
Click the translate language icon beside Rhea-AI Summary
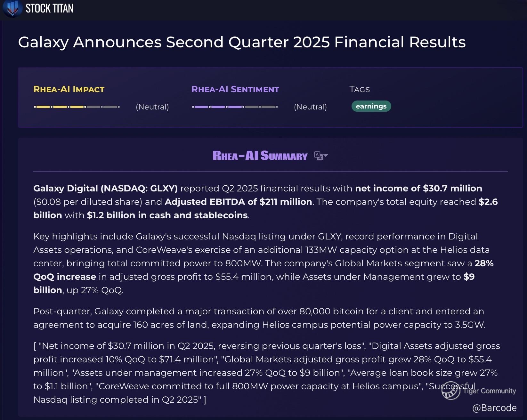tap(318, 156)
